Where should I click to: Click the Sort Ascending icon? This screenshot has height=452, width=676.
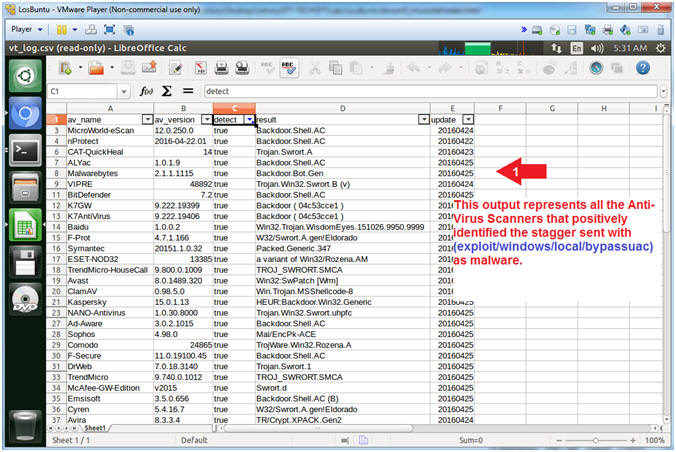coord(502,68)
